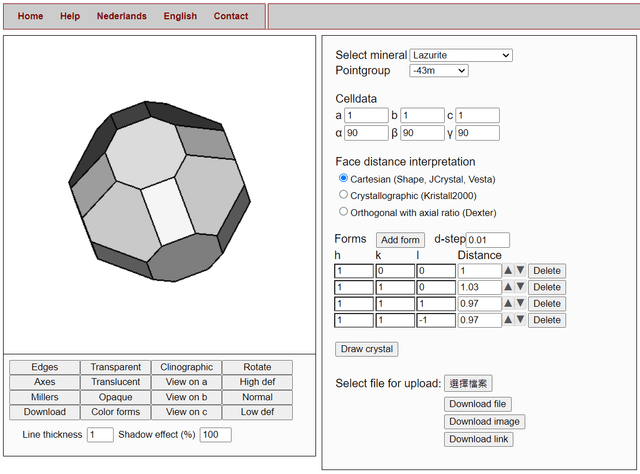Decrease distance for the 1 0 0 form
Screen dimensions: 640x474
520,271
